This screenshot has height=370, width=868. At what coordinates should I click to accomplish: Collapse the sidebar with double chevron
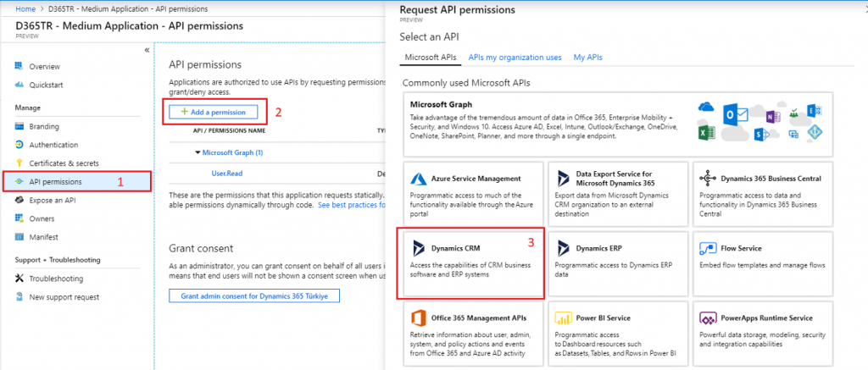tap(147, 50)
